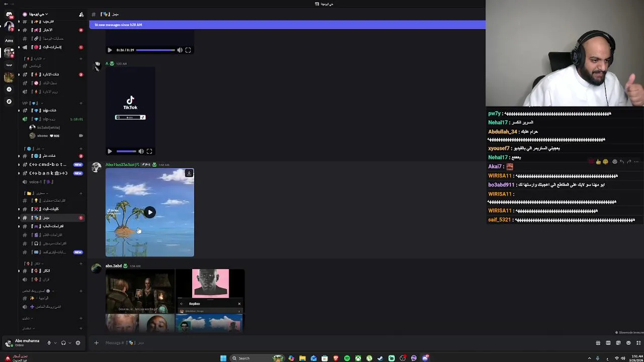Mute the TikTok video volume
Viewport: 644px width, 362px height.
(x=141, y=151)
